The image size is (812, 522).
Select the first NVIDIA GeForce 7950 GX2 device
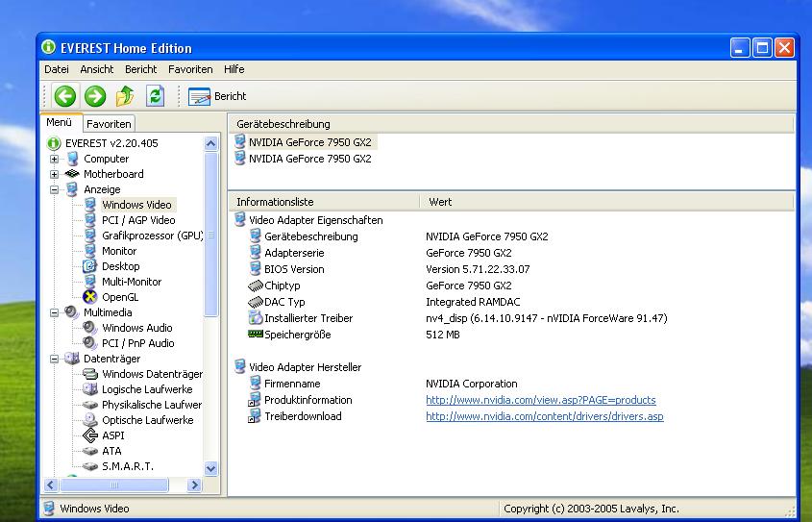pyautogui.click(x=310, y=142)
